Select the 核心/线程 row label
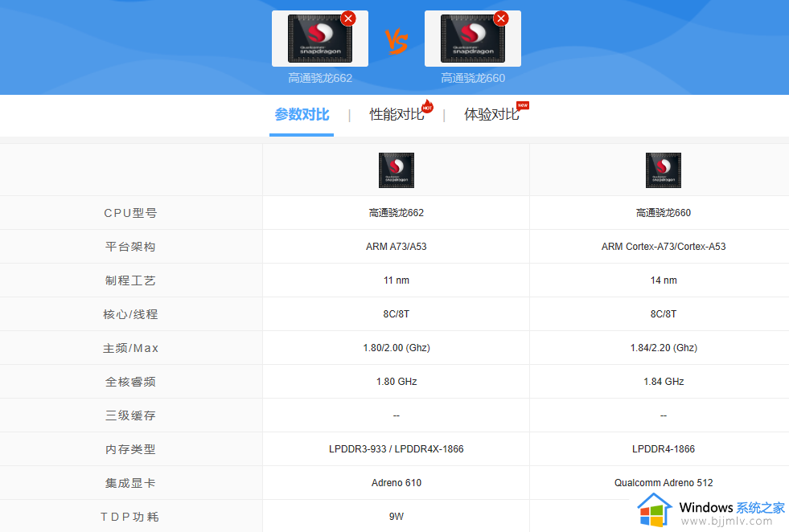The height and width of the screenshot is (532, 789). click(x=131, y=314)
